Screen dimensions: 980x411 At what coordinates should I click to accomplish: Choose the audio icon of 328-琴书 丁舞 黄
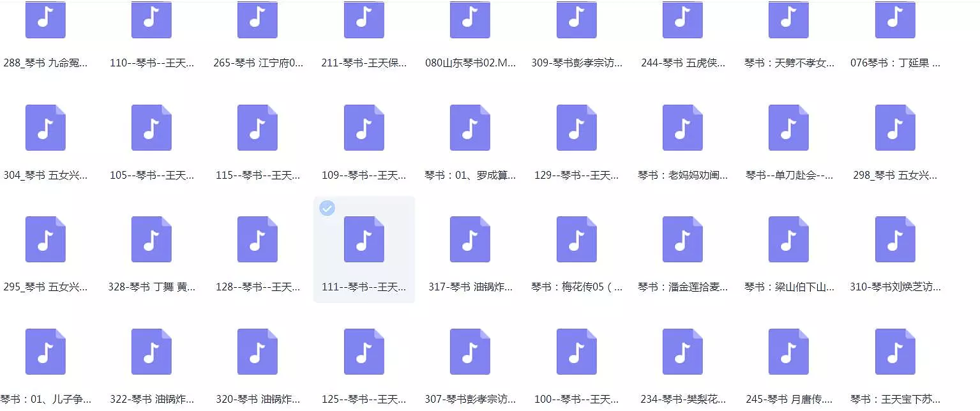tap(151, 239)
